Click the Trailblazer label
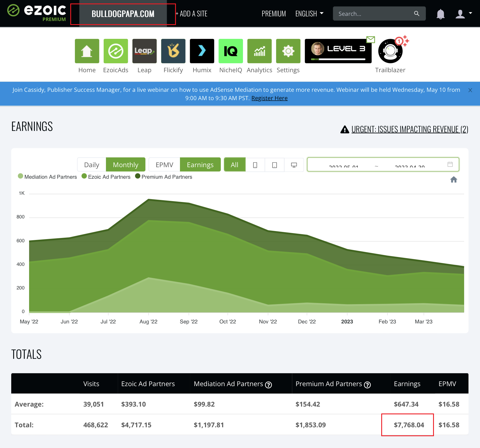 (390, 70)
